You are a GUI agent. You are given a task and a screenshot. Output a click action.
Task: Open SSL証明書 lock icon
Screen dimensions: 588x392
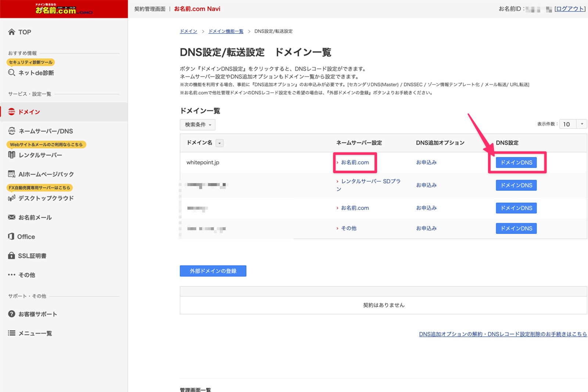pos(11,256)
